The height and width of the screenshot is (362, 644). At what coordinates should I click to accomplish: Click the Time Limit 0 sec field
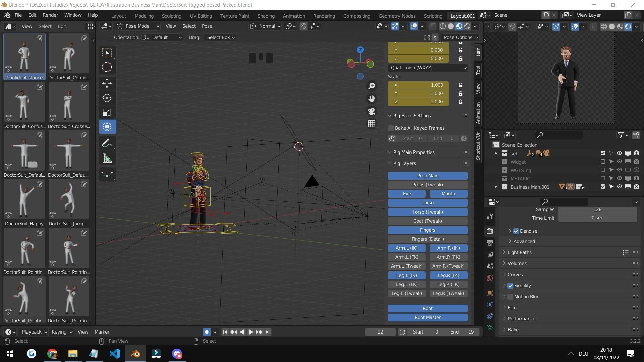pyautogui.click(x=597, y=218)
